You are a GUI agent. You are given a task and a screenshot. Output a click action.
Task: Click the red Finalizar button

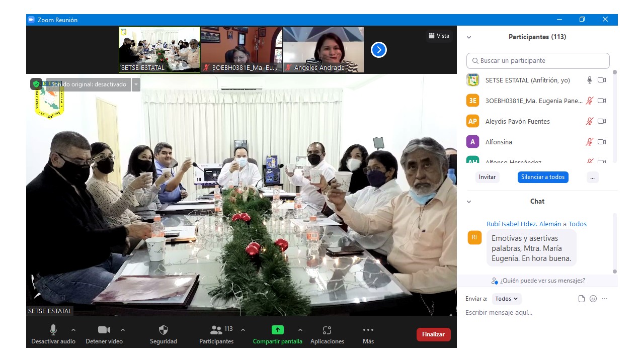coord(433,334)
